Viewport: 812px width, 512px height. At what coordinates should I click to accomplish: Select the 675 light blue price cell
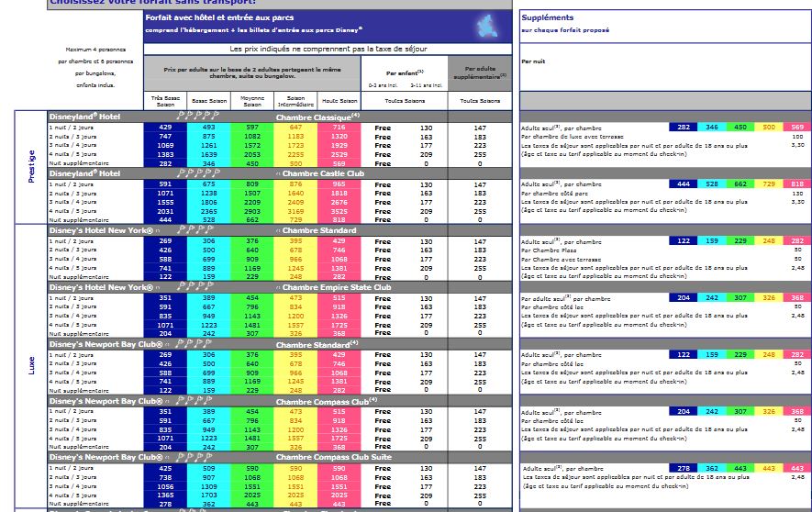tap(208, 184)
